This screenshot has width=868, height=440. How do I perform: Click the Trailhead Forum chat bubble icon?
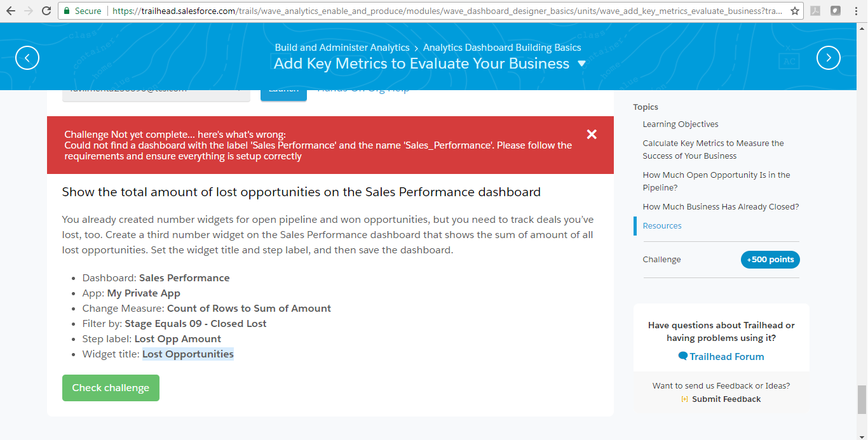click(684, 357)
